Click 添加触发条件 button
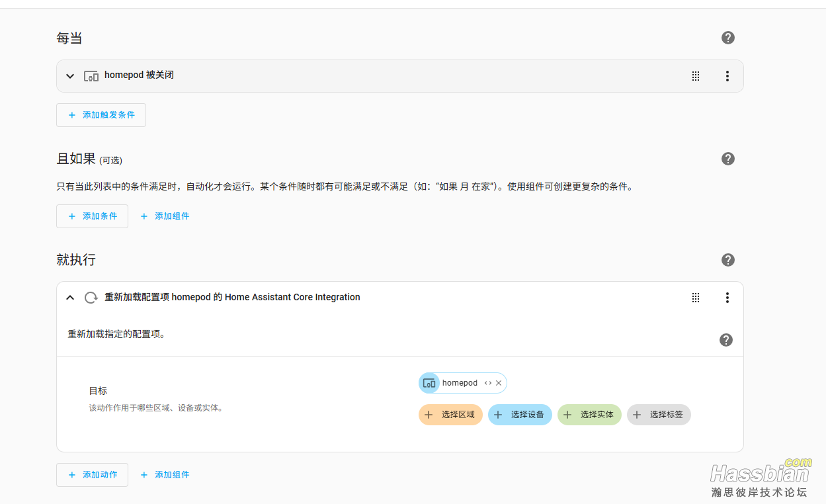 click(x=101, y=115)
